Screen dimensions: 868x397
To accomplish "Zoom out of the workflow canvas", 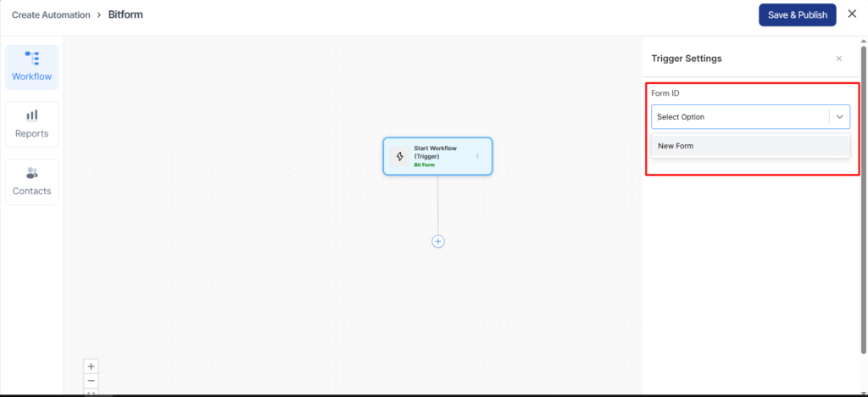I will coord(92,381).
